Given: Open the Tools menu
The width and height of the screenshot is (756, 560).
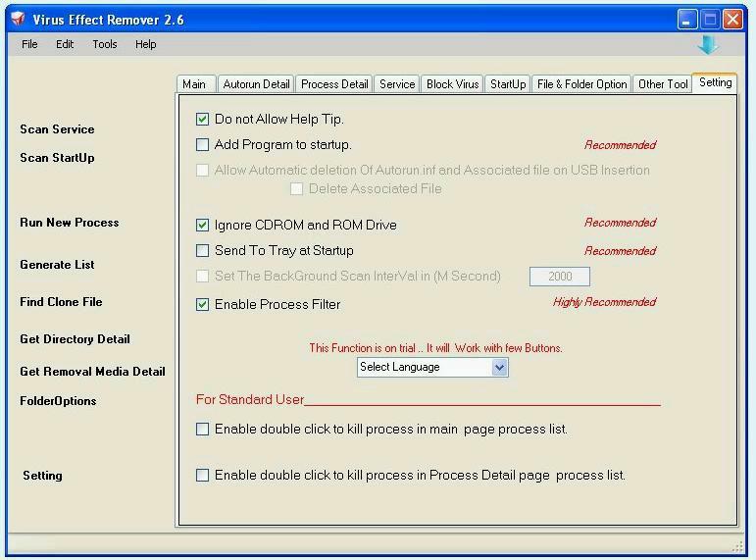Looking at the screenshot, I should (x=105, y=44).
